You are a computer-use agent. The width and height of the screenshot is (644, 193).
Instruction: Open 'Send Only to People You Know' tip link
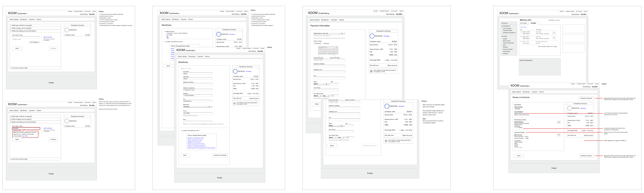196,138
